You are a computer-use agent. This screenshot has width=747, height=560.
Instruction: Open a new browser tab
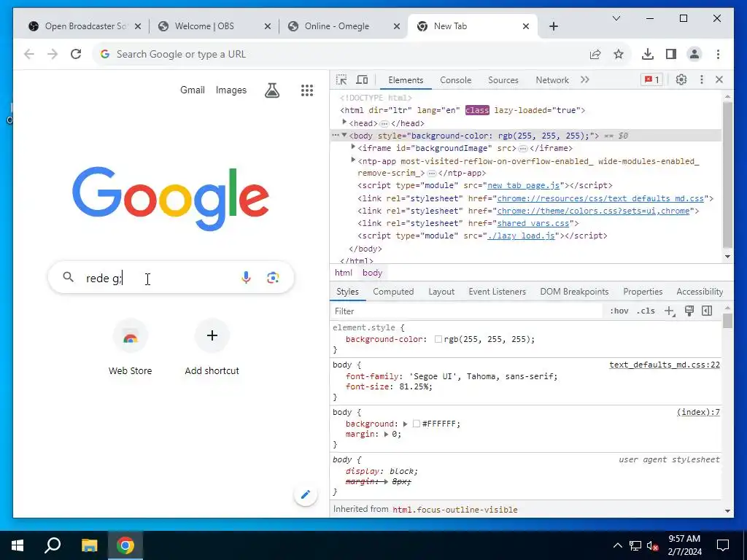click(x=553, y=26)
